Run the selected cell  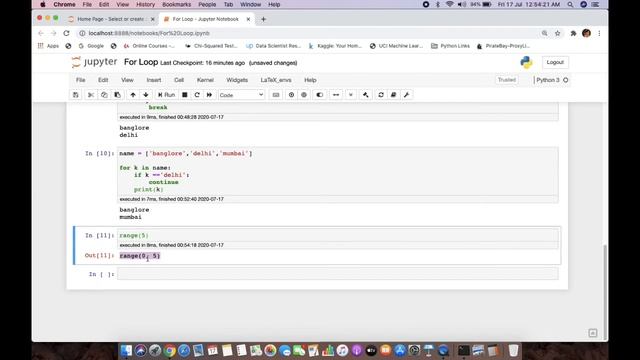tap(167, 95)
